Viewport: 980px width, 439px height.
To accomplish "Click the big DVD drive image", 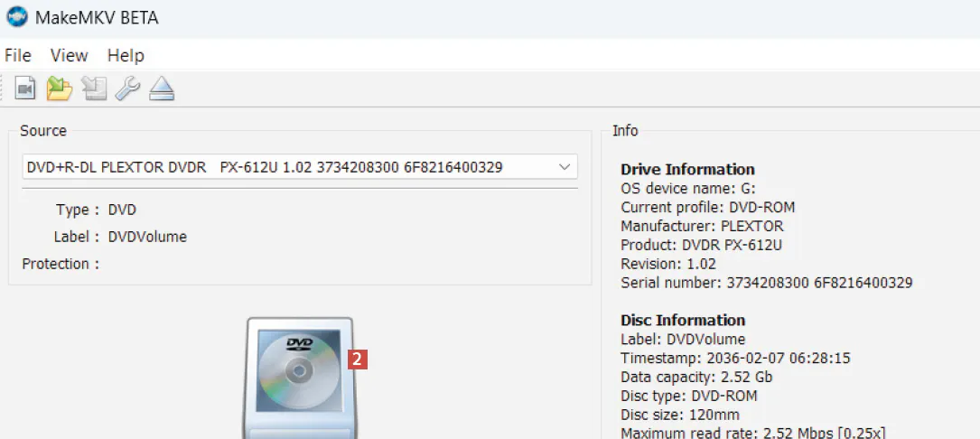I will pyautogui.click(x=300, y=378).
